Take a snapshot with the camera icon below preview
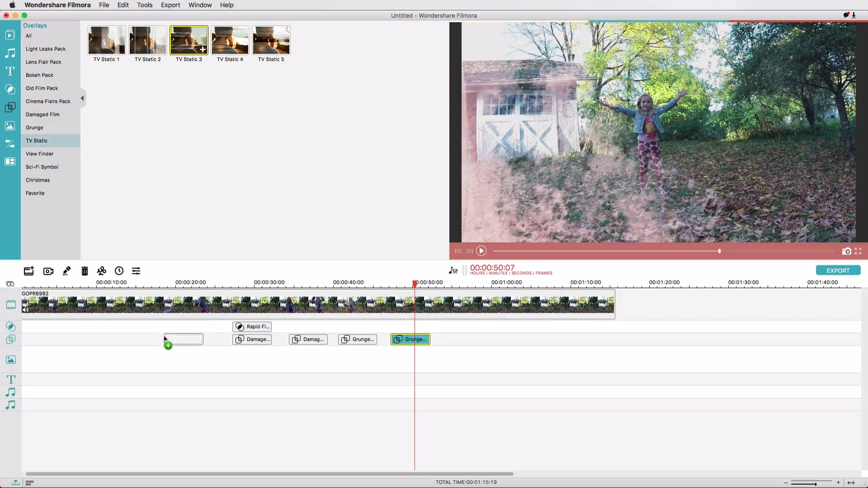Image resolution: width=868 pixels, height=488 pixels. tap(846, 251)
